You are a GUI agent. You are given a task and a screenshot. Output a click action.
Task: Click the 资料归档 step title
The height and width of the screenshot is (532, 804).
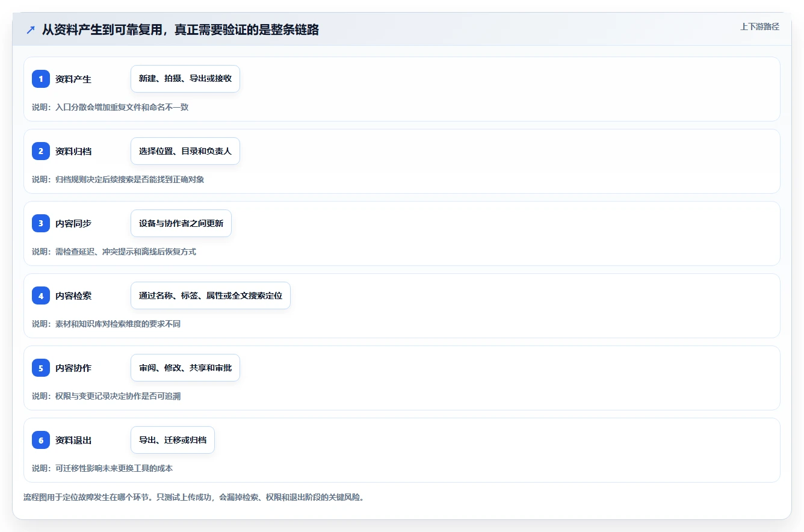(x=73, y=151)
